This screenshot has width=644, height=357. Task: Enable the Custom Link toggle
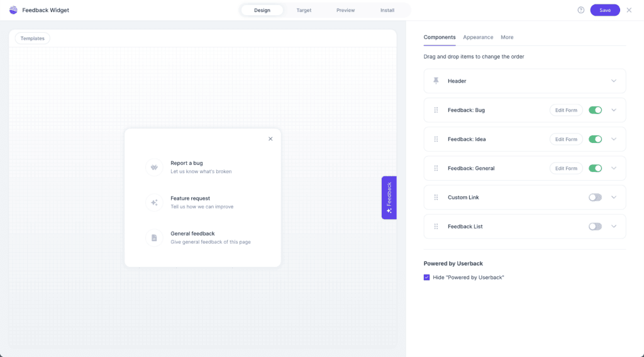[595, 197]
